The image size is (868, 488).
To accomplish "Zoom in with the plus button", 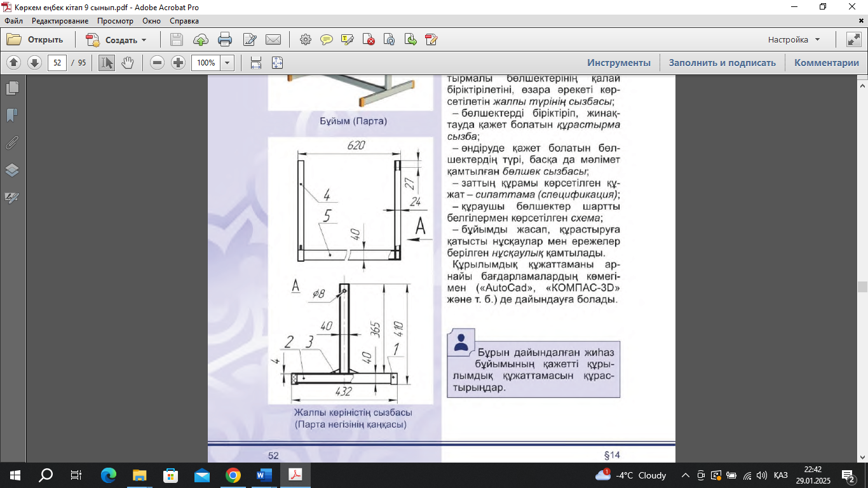I will coord(178,63).
